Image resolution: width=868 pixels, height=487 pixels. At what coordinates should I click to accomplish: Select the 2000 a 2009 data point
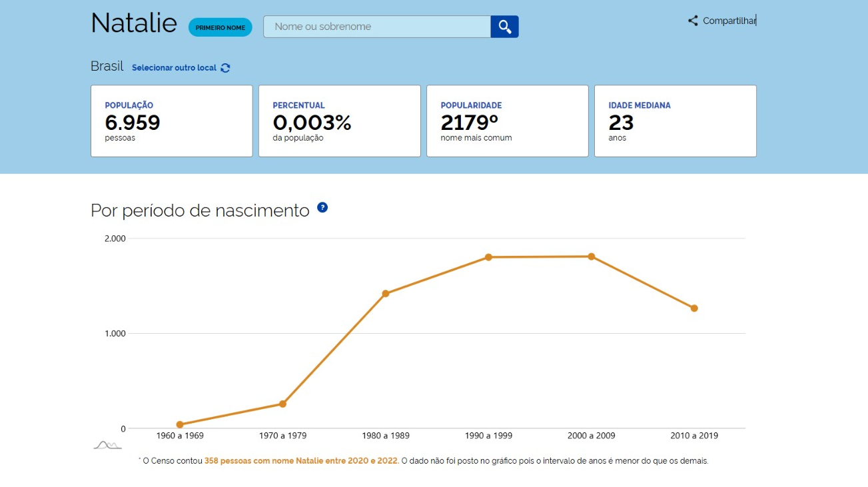pos(591,256)
